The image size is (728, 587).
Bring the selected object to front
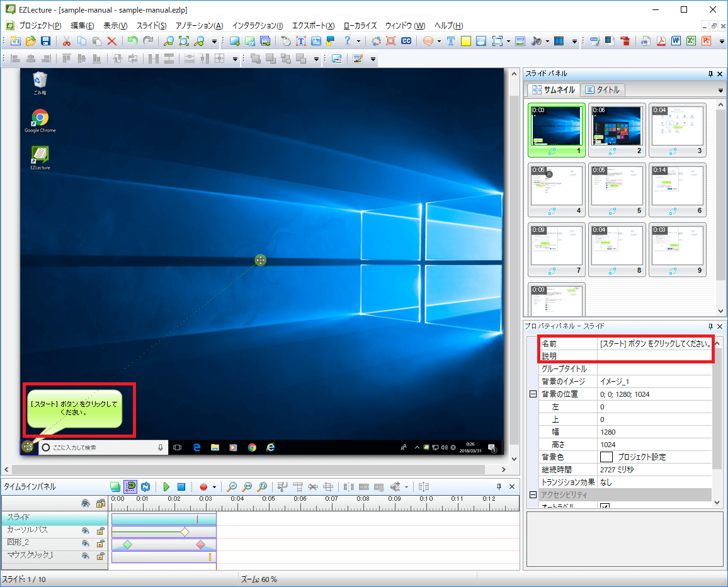(256, 59)
